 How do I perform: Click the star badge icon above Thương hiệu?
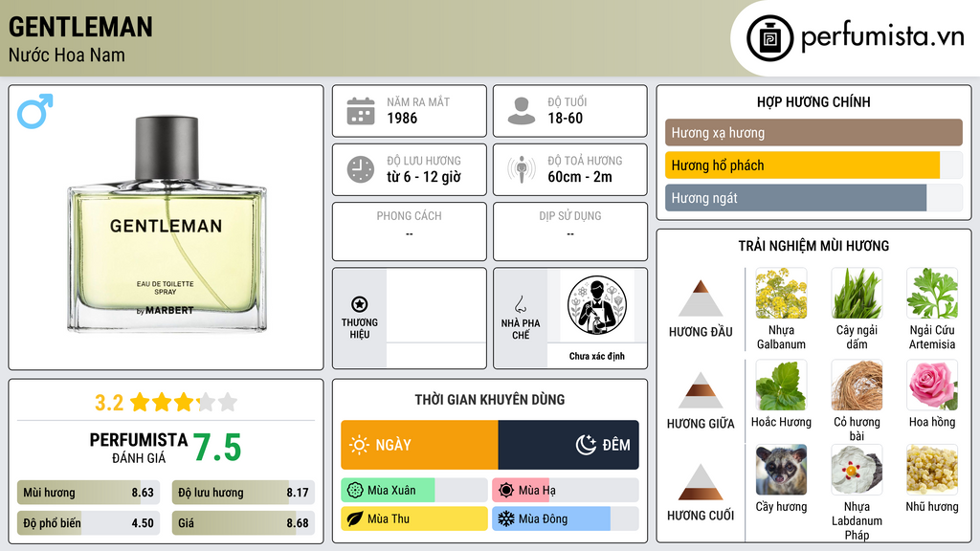[x=360, y=304]
